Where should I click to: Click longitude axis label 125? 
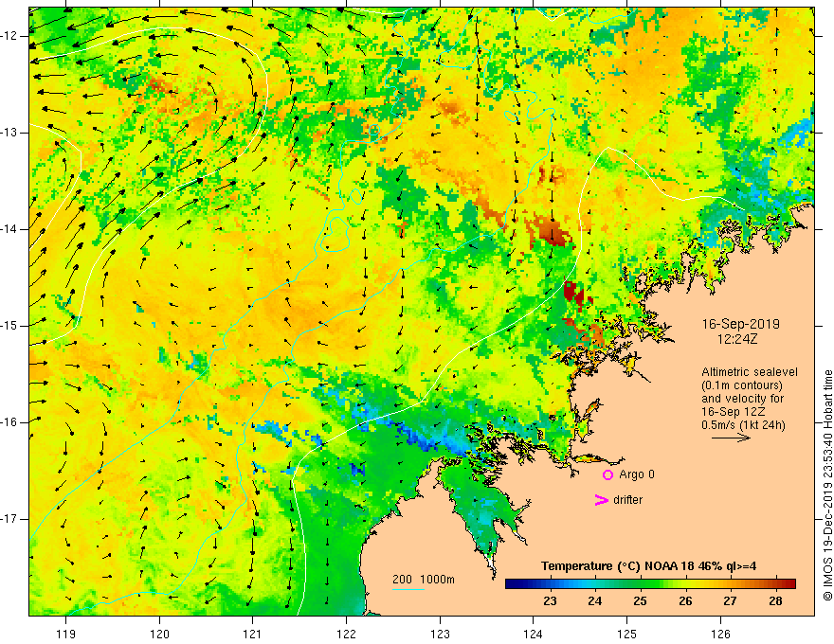click(x=627, y=634)
